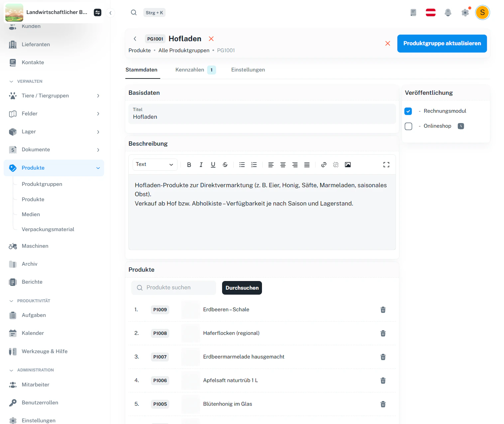
Task: Open Verpackungsmaterial in sidebar
Action: (48, 229)
